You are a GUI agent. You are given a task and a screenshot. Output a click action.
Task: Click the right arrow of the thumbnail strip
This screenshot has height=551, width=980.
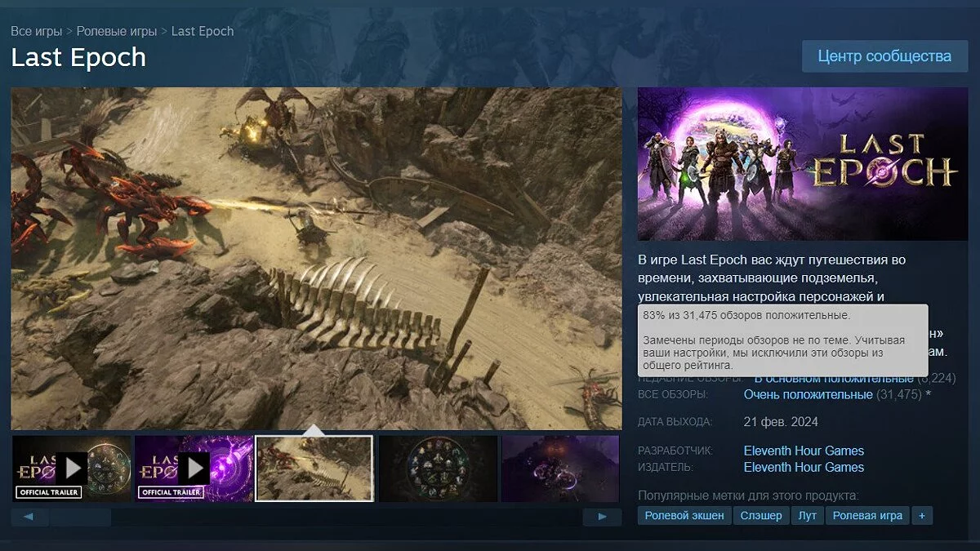[x=603, y=517]
